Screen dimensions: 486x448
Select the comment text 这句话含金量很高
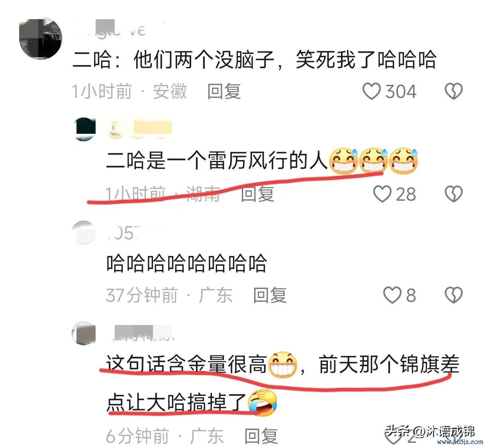tap(186, 364)
